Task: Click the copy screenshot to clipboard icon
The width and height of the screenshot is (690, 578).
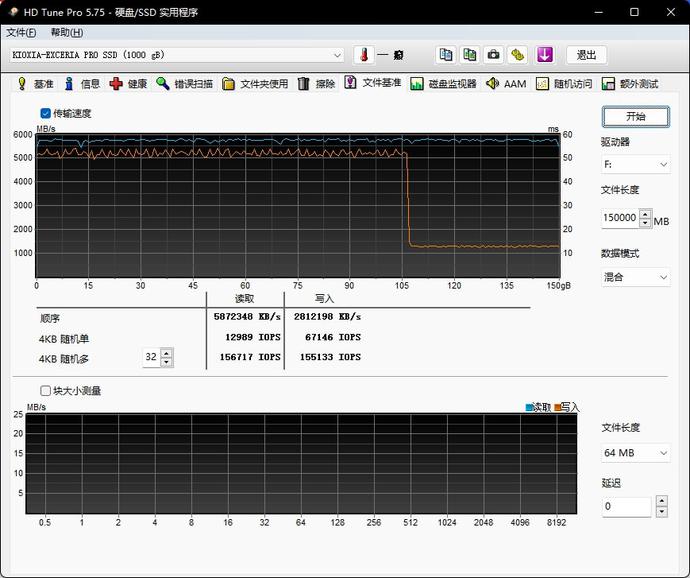Action: (x=470, y=55)
